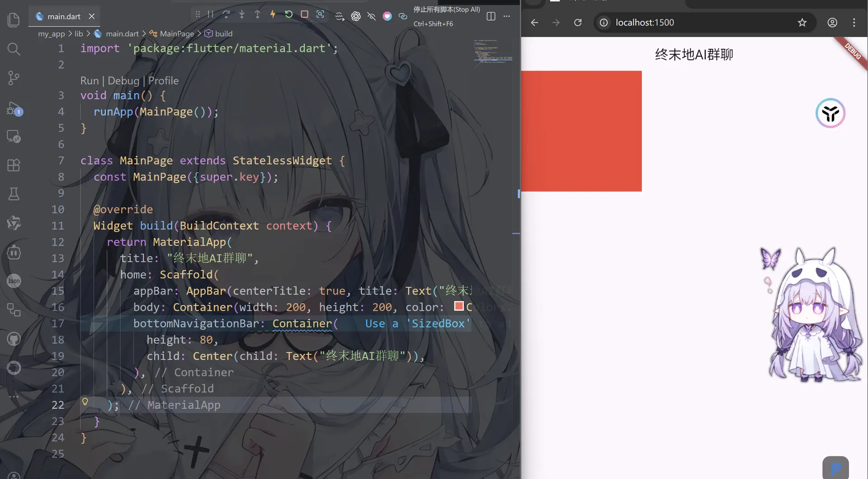The height and width of the screenshot is (479, 868).
Task: Click the Debug code lens above main()
Action: click(123, 81)
